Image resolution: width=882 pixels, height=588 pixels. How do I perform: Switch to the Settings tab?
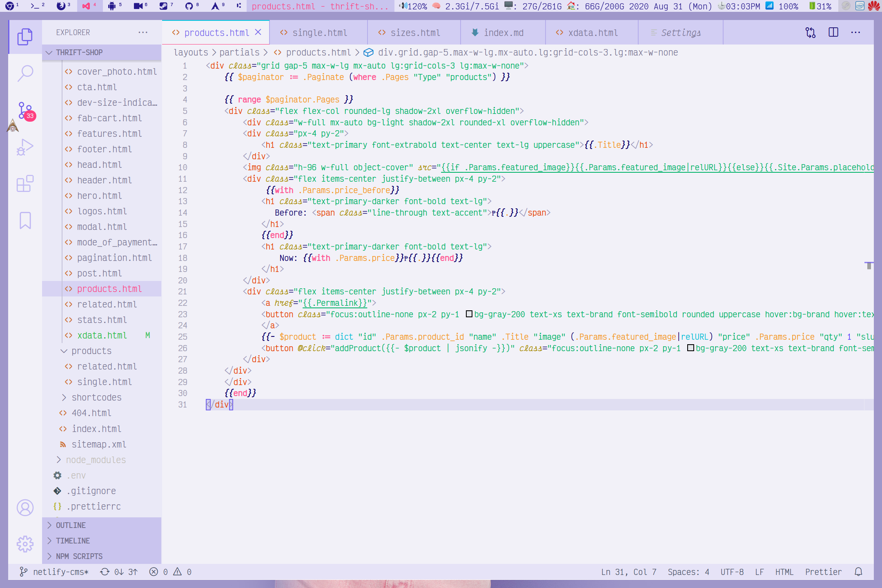(x=681, y=33)
